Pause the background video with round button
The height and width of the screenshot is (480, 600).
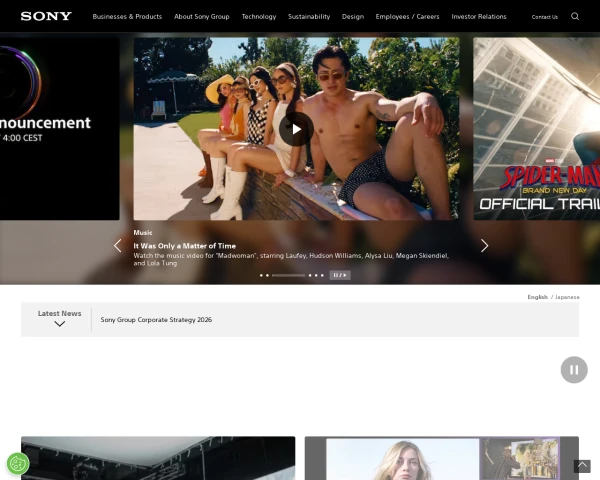point(574,370)
